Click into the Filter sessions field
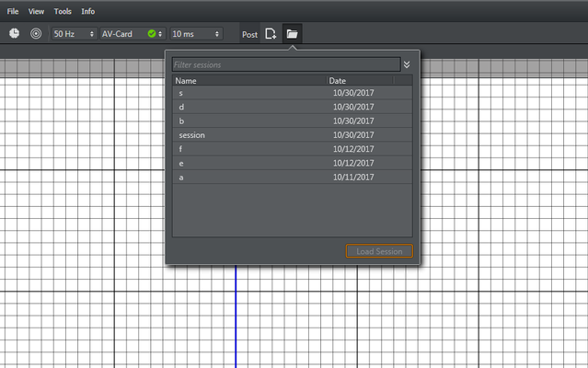588x368 pixels. pos(285,65)
